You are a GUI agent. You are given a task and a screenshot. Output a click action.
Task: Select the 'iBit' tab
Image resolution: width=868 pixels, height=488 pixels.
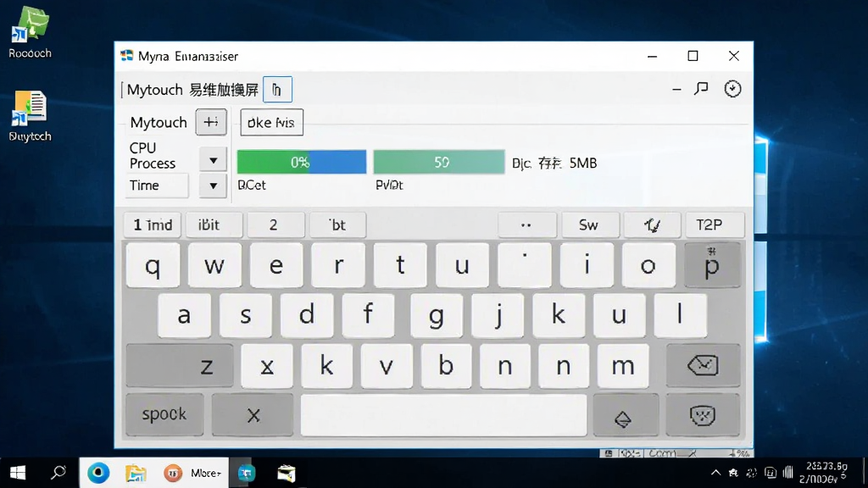[x=214, y=225]
